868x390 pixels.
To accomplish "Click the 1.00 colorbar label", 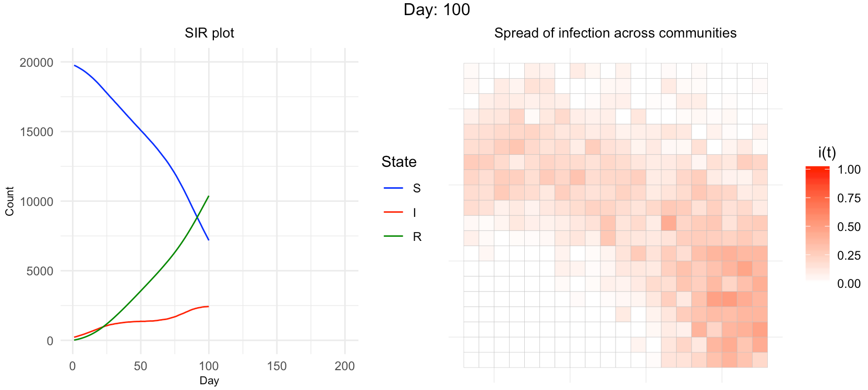I will point(849,169).
